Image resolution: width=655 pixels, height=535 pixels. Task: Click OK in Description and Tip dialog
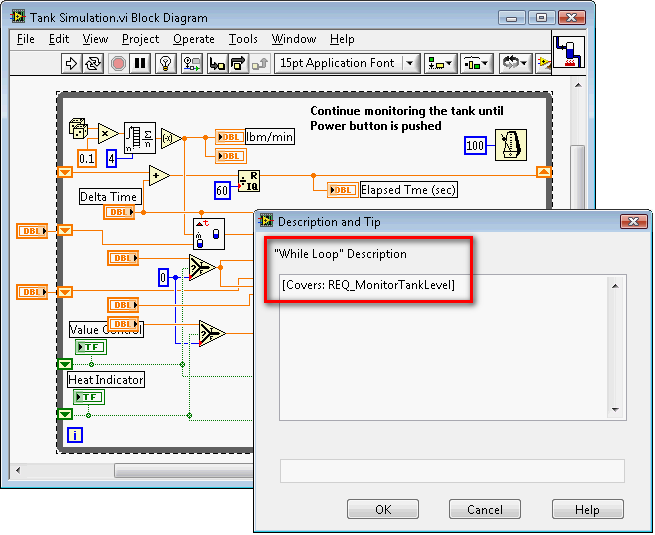click(383, 509)
